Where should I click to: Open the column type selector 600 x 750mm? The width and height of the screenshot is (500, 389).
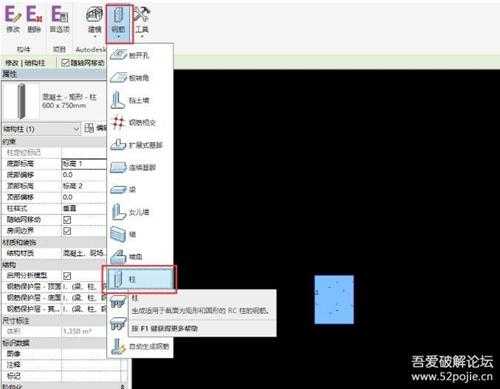coord(54,101)
